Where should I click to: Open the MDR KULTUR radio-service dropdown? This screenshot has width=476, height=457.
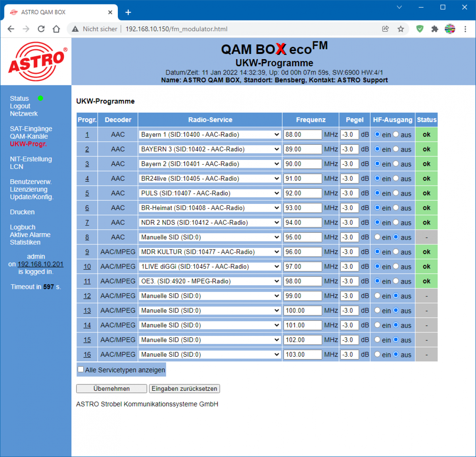click(x=210, y=252)
